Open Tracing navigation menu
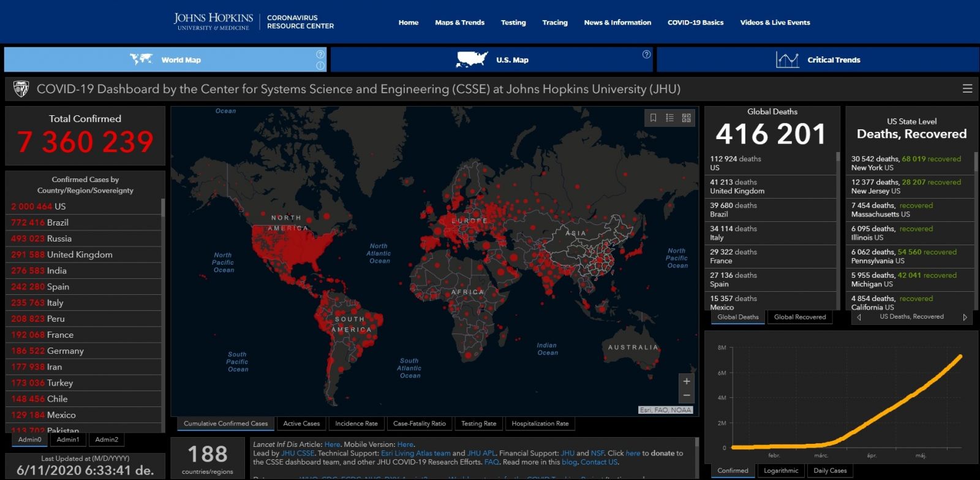 (x=555, y=23)
